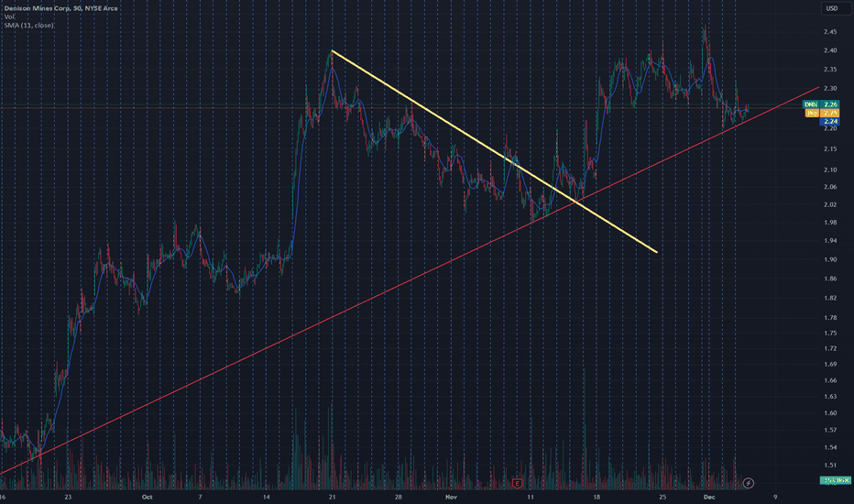Click the Vol indicator label
This screenshot has height=504, width=854.
tap(10, 16)
